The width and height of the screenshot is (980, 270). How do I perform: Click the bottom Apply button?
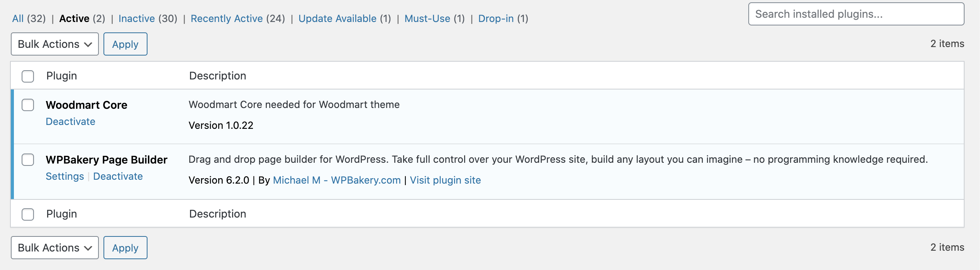[x=125, y=248]
